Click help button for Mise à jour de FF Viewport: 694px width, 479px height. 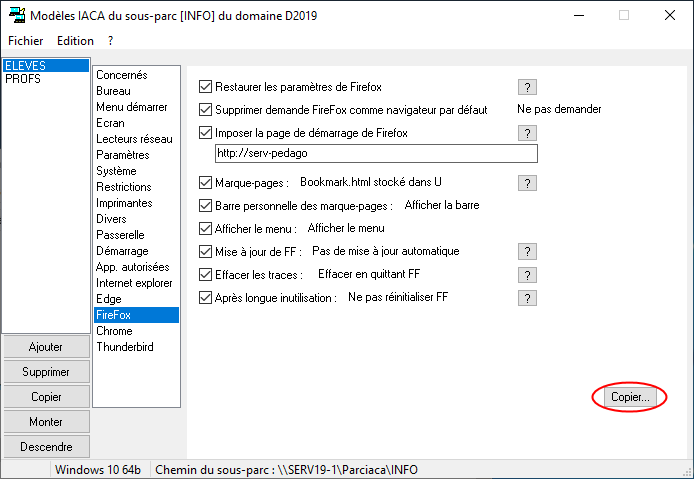[x=527, y=252]
